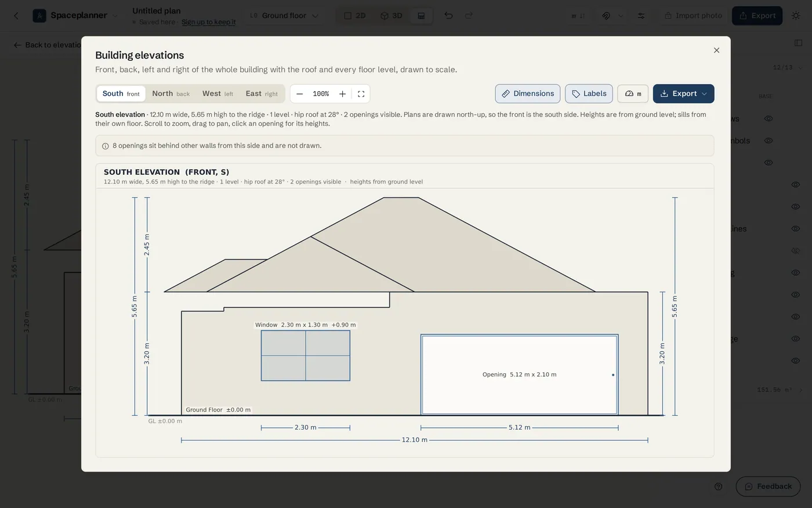Expand the 12/13 dropdown in right panel
Screen dimensions: 812x508
point(788,68)
